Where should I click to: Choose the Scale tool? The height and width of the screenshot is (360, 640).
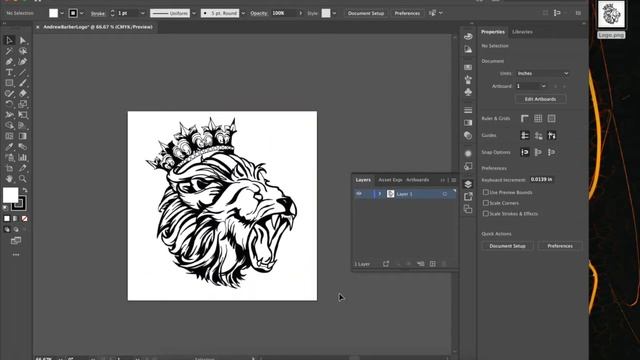[x=22, y=104]
